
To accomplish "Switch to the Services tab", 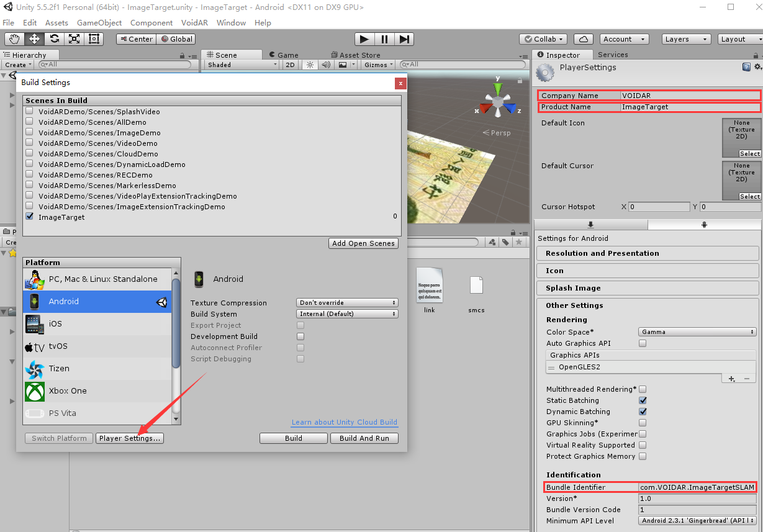I will pyautogui.click(x=612, y=55).
